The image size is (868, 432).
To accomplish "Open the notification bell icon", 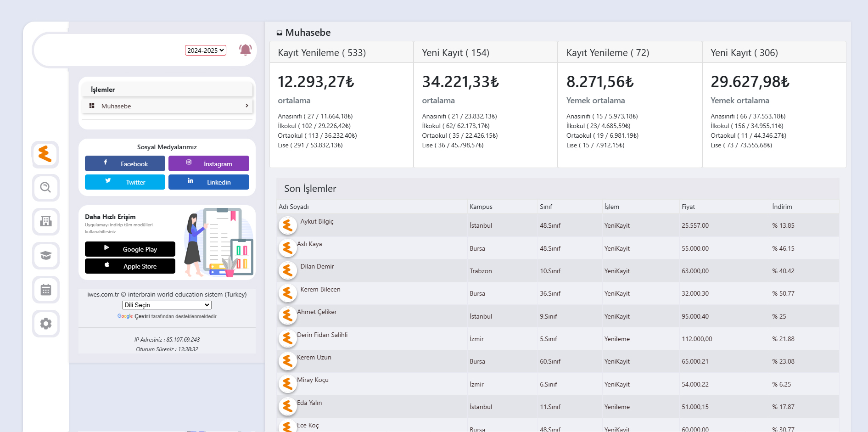I will pyautogui.click(x=246, y=50).
